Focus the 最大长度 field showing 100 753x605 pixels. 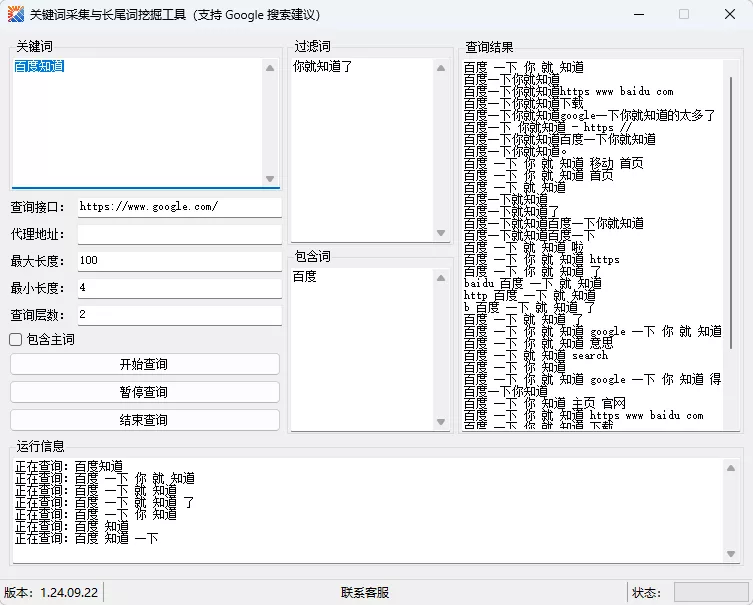(x=180, y=261)
